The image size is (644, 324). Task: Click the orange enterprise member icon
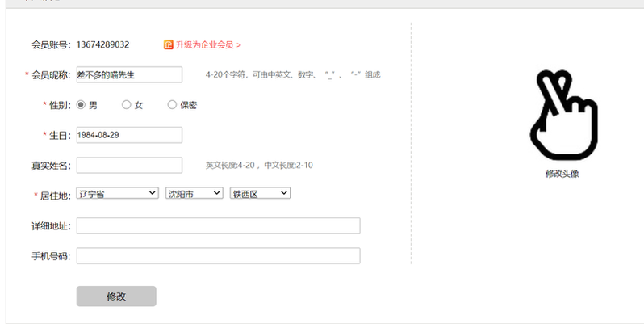[169, 44]
